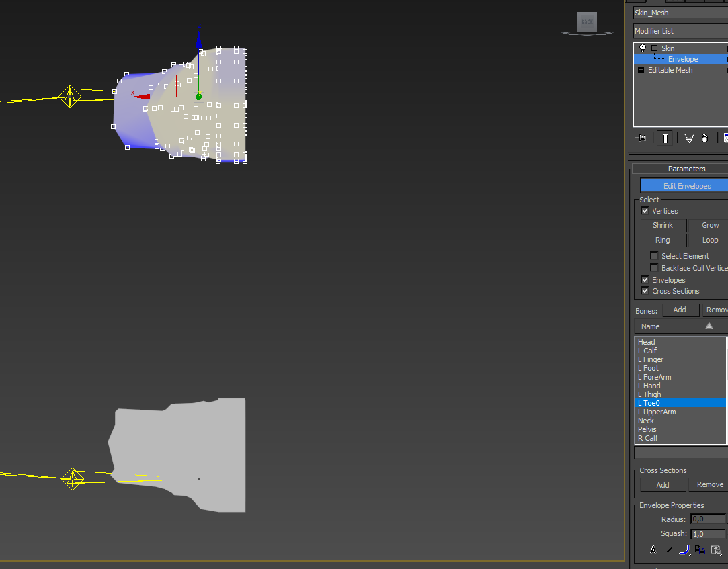The width and height of the screenshot is (728, 569).
Task: Click the Squash value field
Action: [x=708, y=534]
